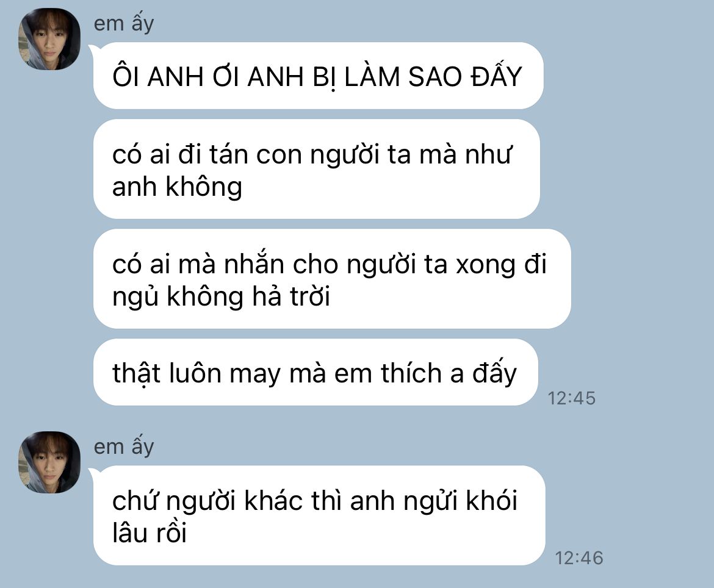Select the message thật luôn may mà em thích a đấy

tap(316, 372)
